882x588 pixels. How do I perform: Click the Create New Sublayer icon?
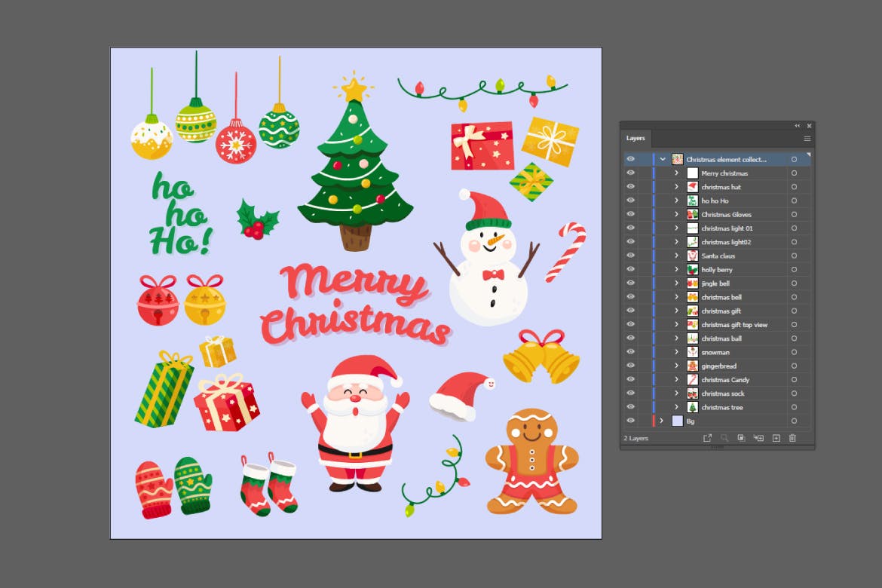pyautogui.click(x=758, y=438)
